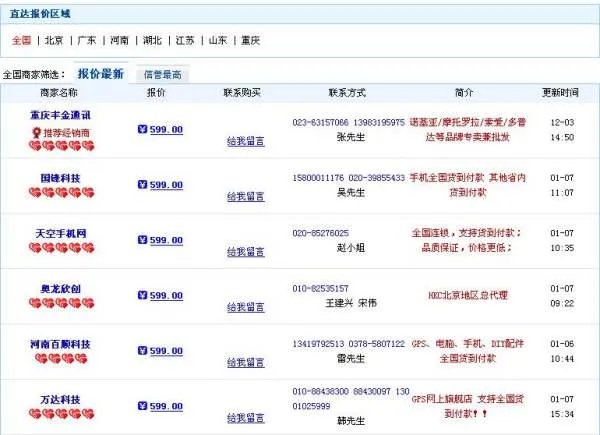Image resolution: width=600 pixels, height=435 pixels.
Task: Open merchant 万达科技
Action: click(x=60, y=400)
